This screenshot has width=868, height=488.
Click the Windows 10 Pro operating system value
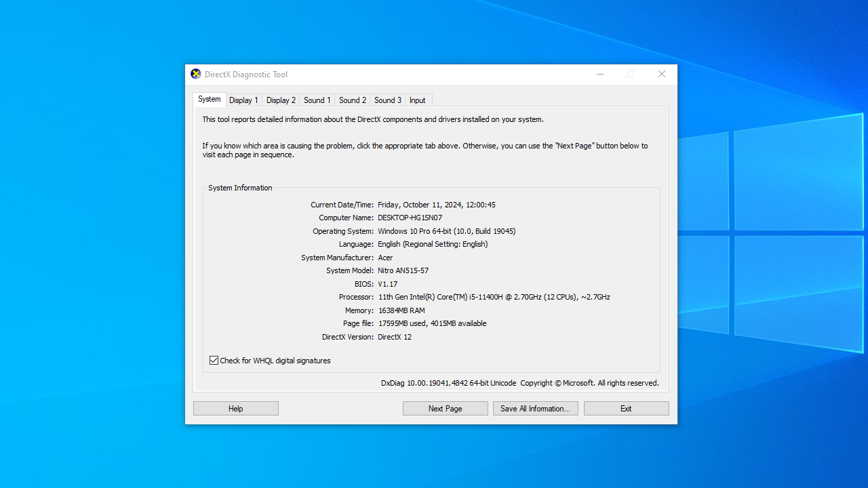(446, 231)
